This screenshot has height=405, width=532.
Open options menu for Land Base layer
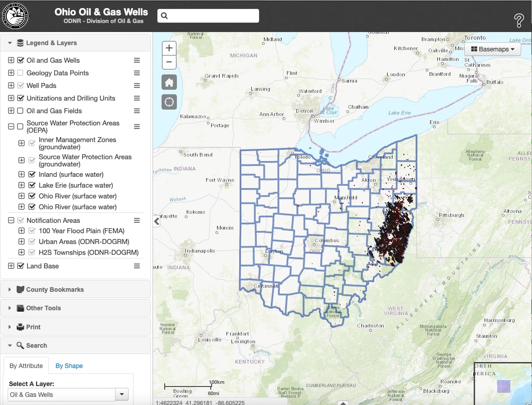coord(137,266)
